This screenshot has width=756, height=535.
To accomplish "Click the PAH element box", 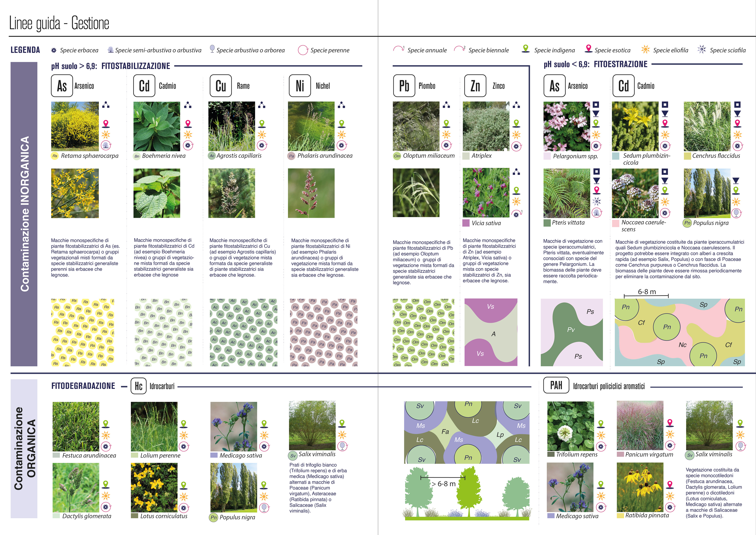I will 556,385.
